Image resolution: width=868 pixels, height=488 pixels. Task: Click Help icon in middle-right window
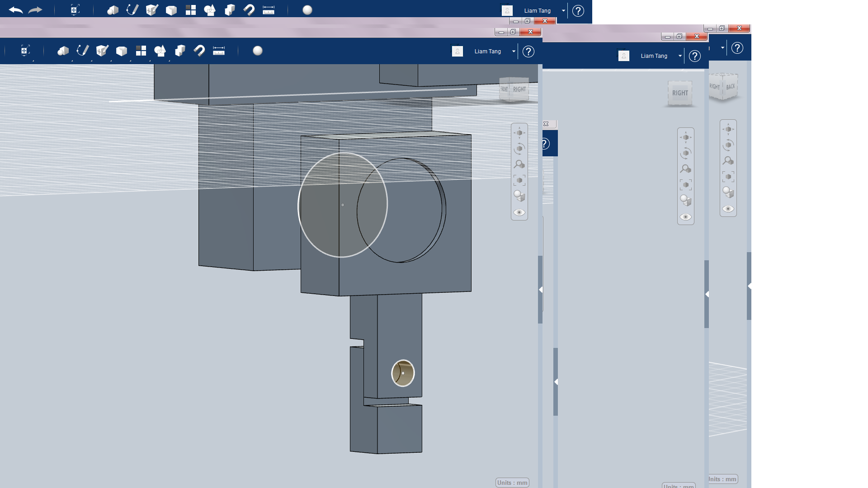tap(695, 56)
